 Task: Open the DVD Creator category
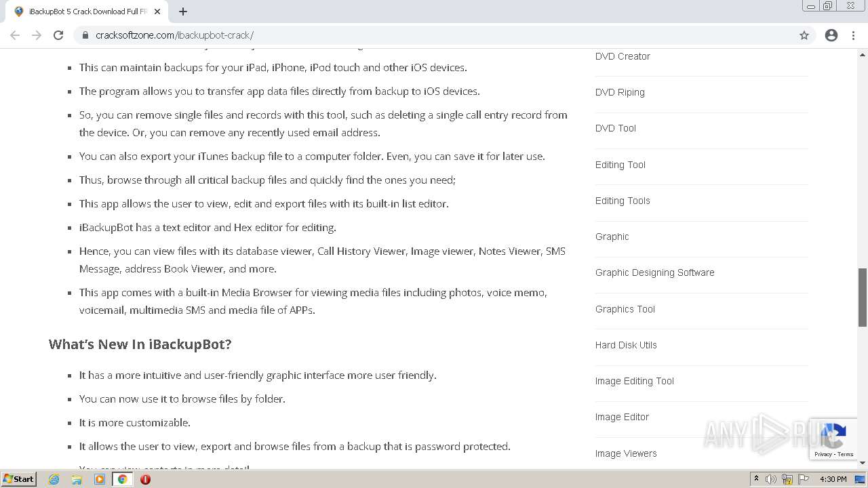tap(623, 56)
